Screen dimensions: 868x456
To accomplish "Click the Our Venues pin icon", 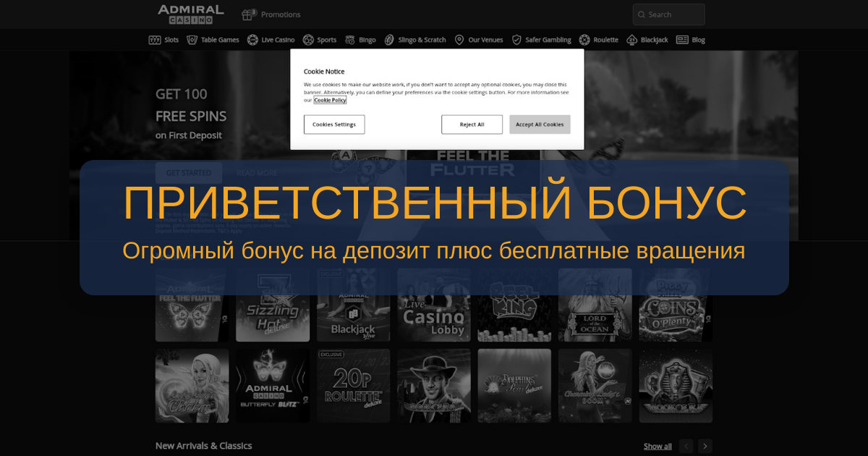I will click(459, 40).
